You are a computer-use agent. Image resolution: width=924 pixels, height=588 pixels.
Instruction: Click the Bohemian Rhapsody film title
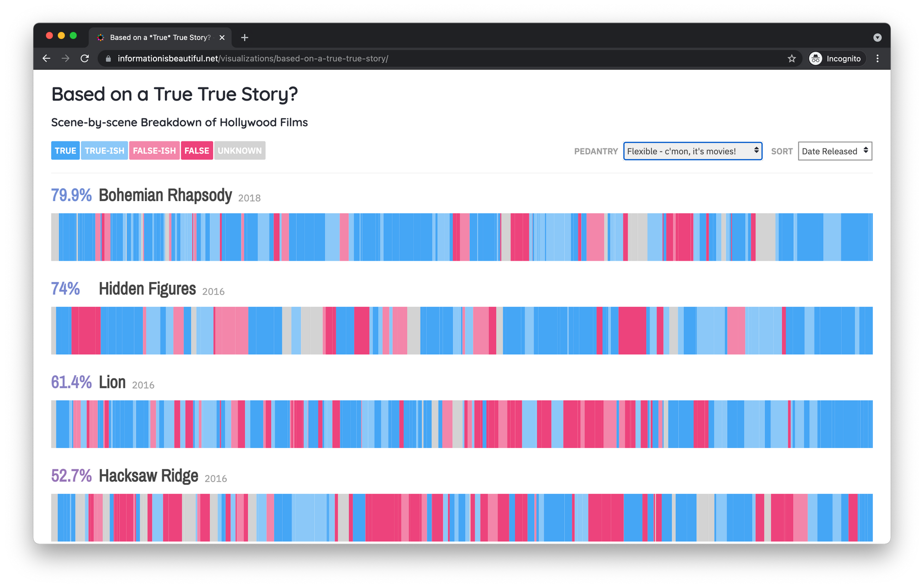165,195
